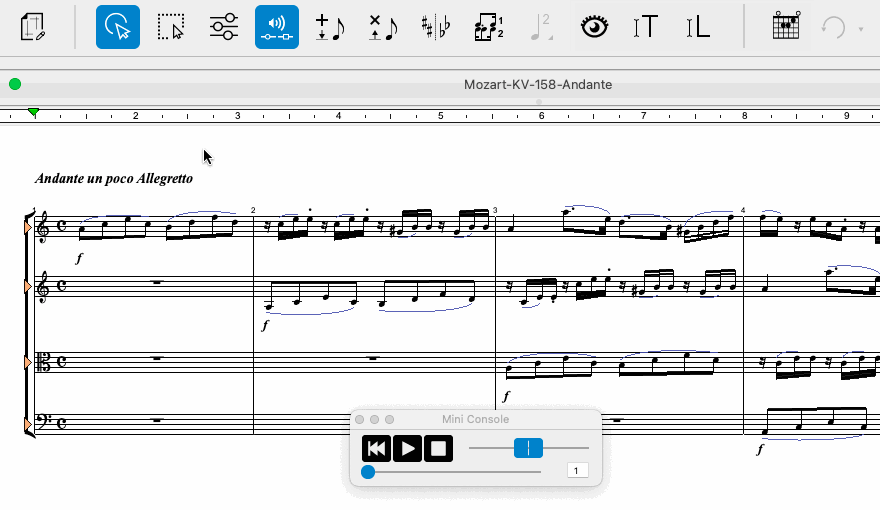
Task: Click the Mini Console title bar
Action: 475,419
